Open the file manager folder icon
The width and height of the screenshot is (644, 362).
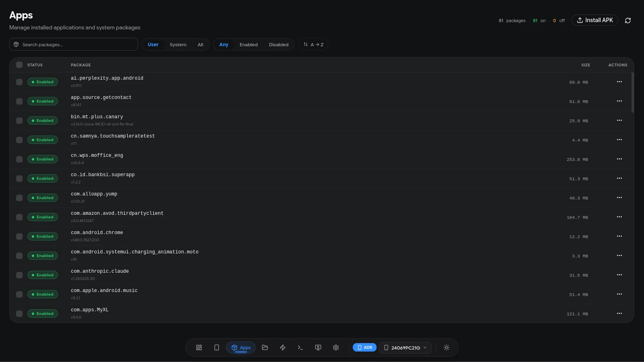[x=265, y=348]
